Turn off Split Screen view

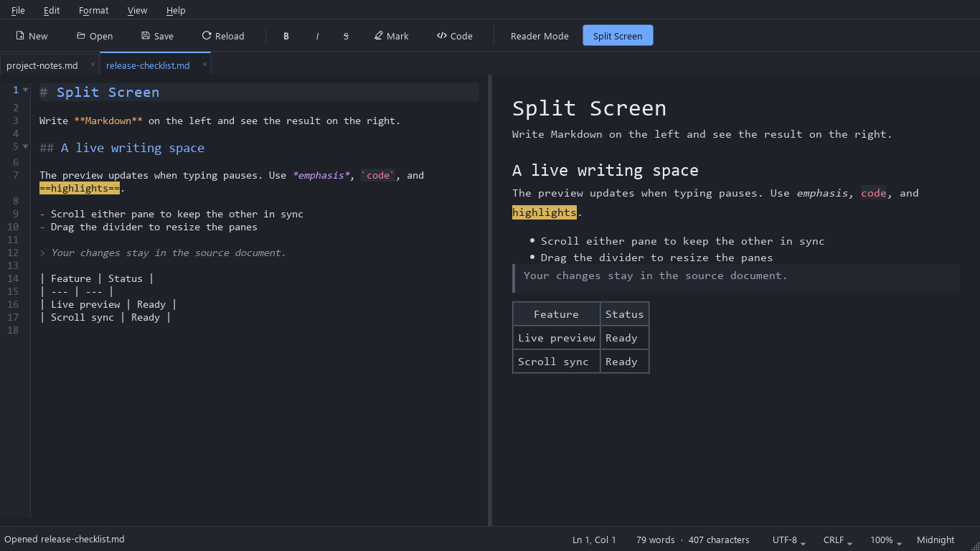618,36
